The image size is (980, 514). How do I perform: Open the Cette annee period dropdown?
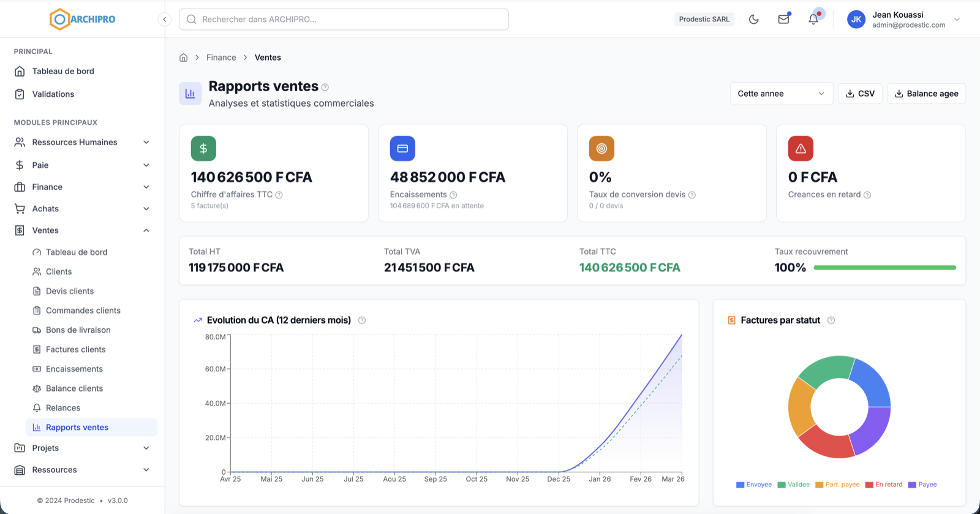click(781, 94)
